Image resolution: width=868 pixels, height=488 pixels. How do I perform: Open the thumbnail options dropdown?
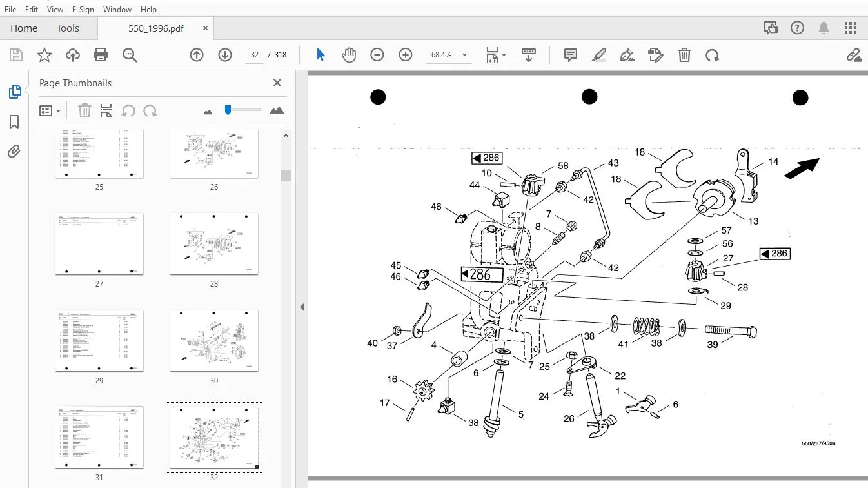[x=50, y=110]
